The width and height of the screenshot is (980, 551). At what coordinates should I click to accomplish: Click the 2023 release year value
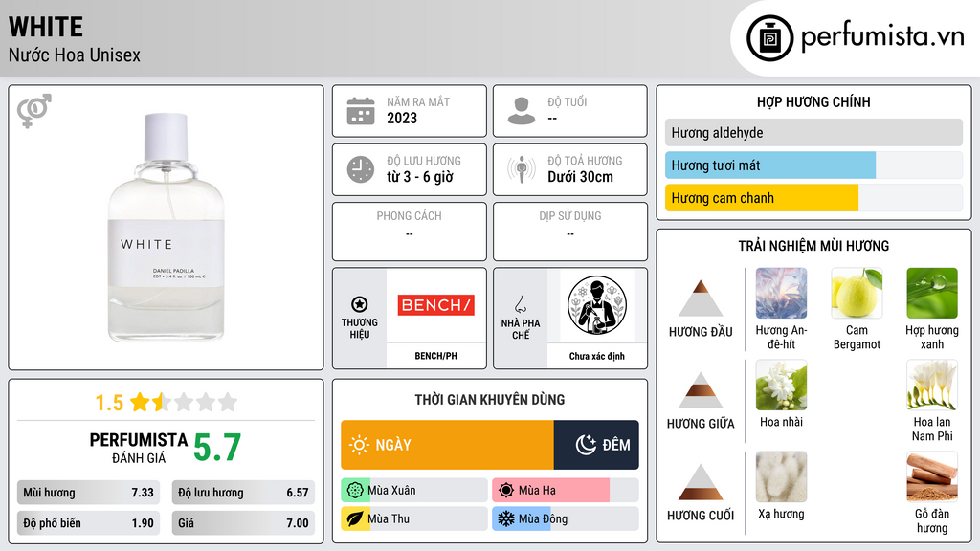(x=402, y=118)
